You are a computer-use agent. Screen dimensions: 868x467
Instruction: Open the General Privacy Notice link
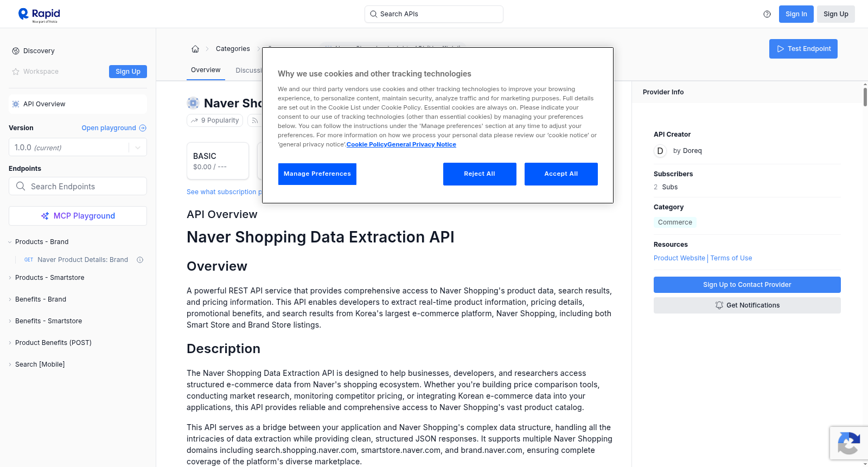(x=422, y=144)
